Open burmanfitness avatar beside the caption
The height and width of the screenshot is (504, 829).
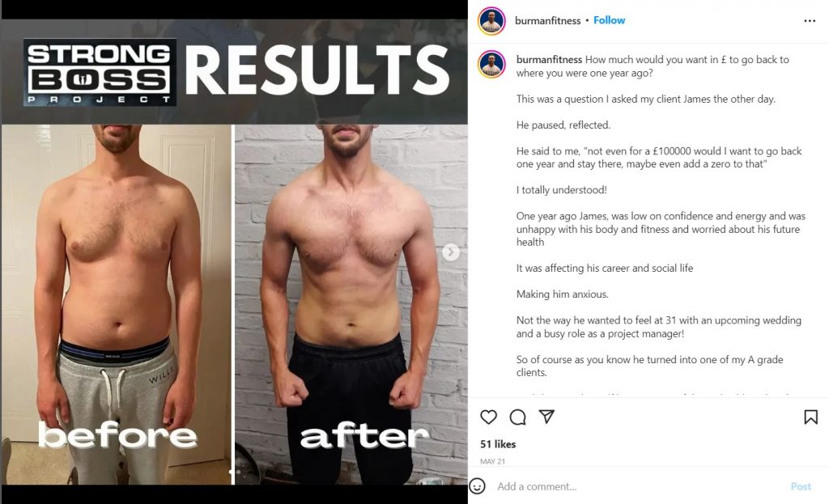coord(491,65)
